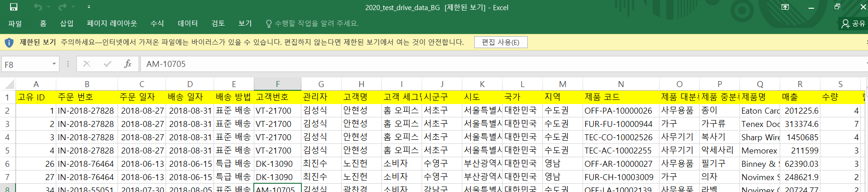The width and height of the screenshot is (868, 192).
Task: Switch to the 삽입 ribbon tab
Action: tap(67, 23)
